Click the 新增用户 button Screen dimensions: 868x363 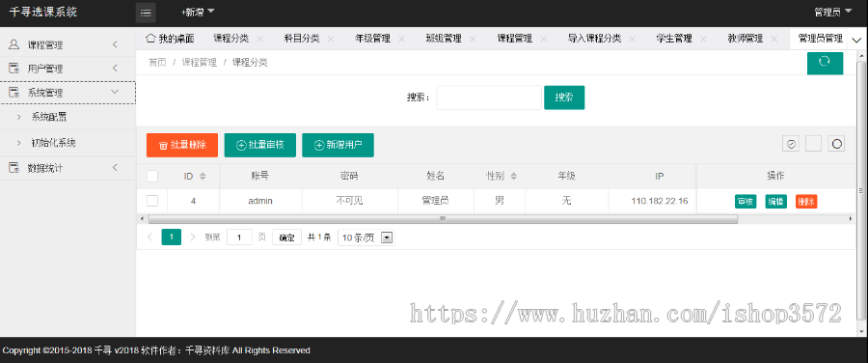[x=338, y=145]
